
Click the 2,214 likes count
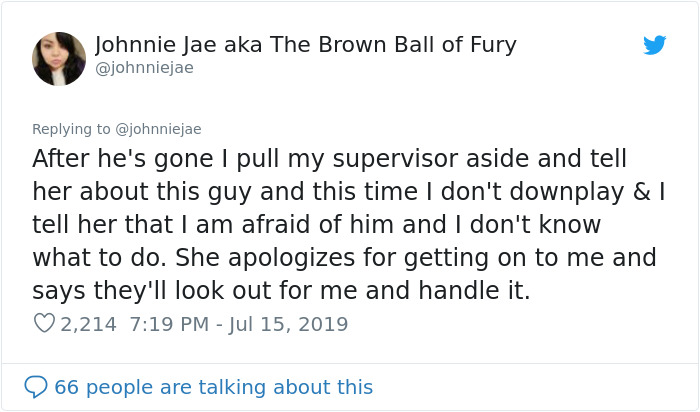[x=88, y=324]
